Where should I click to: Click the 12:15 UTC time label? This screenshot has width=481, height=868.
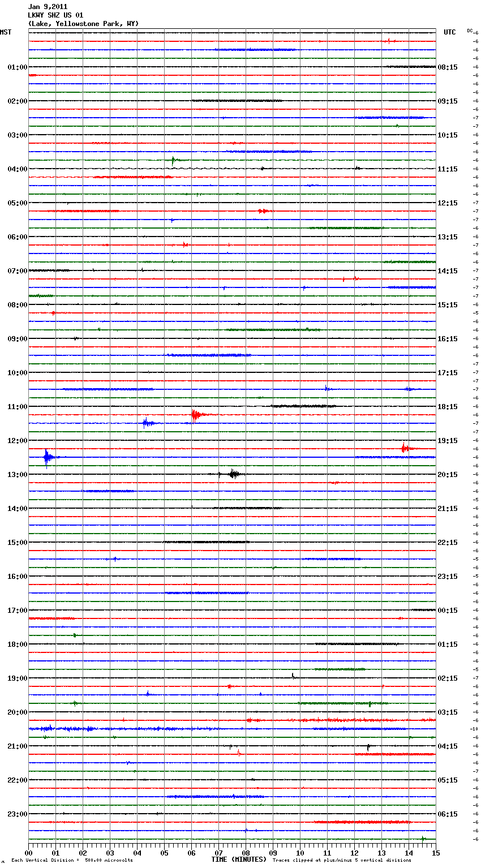[x=448, y=203]
